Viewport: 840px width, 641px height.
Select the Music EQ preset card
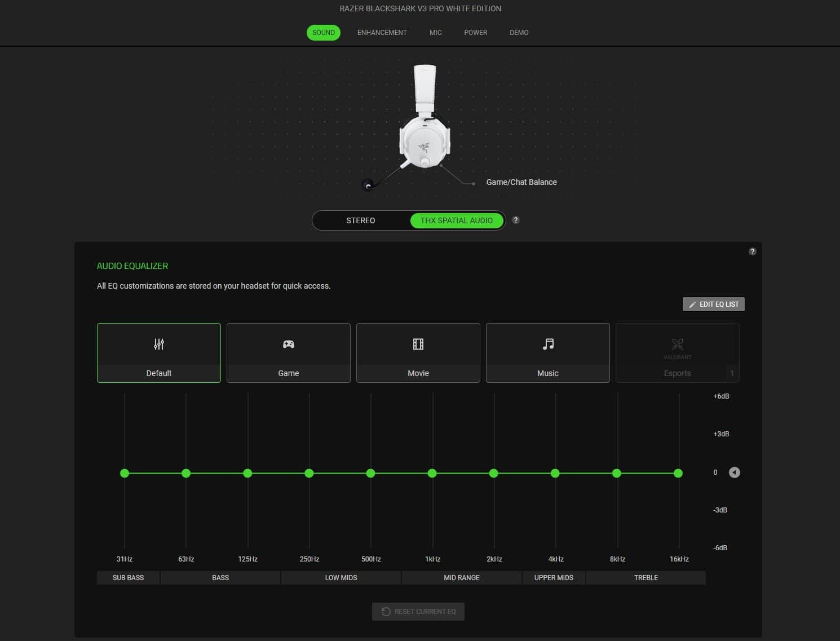547,353
